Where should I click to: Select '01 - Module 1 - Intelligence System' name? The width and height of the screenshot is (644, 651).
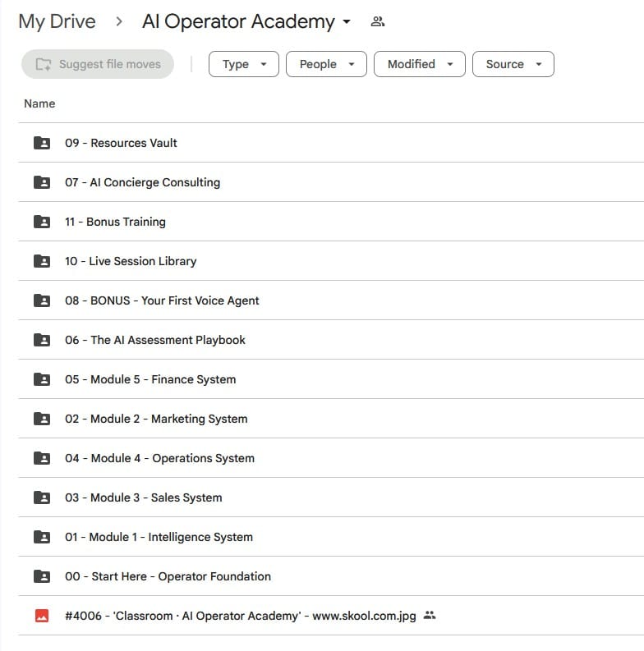(159, 537)
